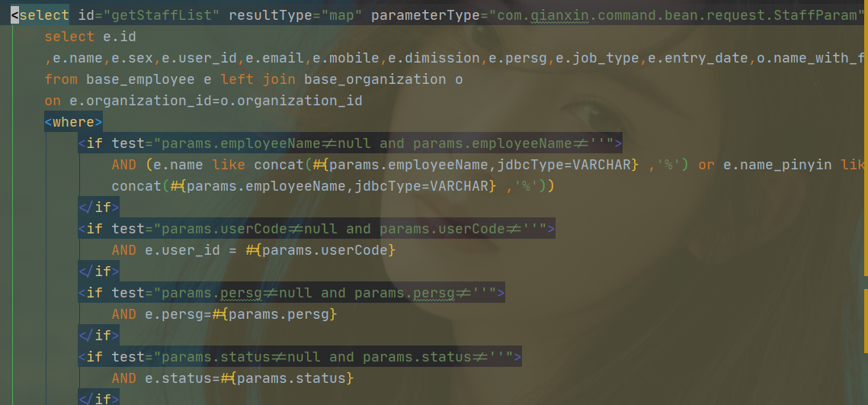Image resolution: width=868 pixels, height=405 pixels.
Task: Click the opening select tag name
Action: pyautogui.click(x=43, y=15)
